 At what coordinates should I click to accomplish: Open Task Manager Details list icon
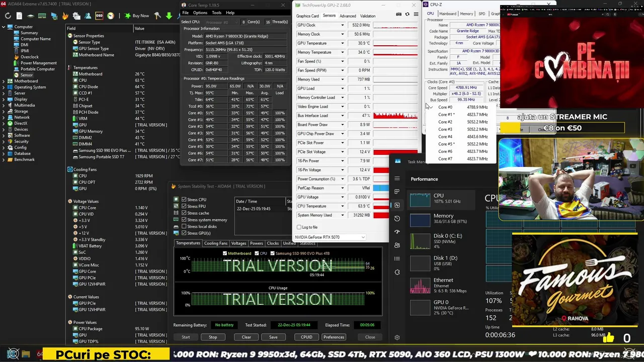pos(397,258)
